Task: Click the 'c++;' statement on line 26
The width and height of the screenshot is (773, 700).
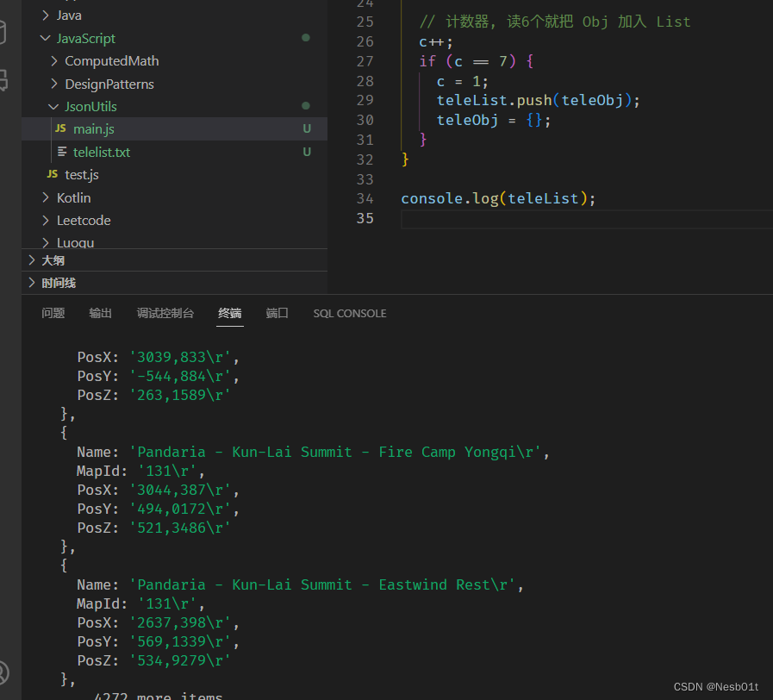Action: (x=436, y=42)
